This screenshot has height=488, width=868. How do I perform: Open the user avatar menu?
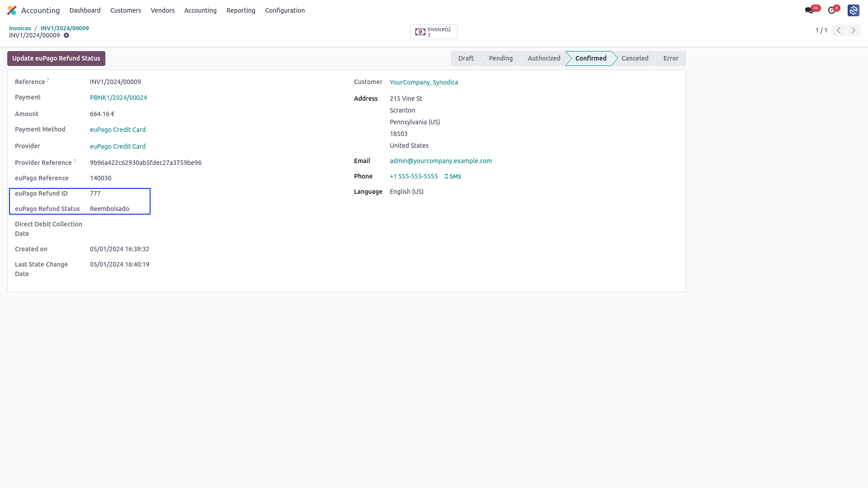coord(854,10)
